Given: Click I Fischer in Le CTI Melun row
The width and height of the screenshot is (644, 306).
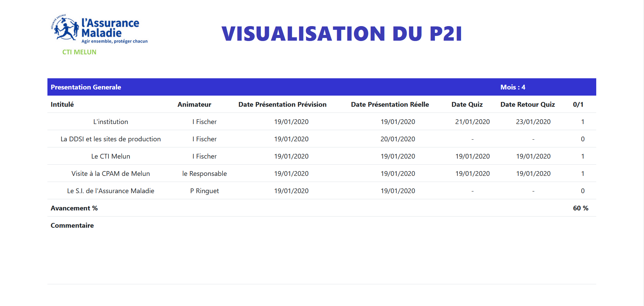Looking at the screenshot, I should [x=205, y=156].
